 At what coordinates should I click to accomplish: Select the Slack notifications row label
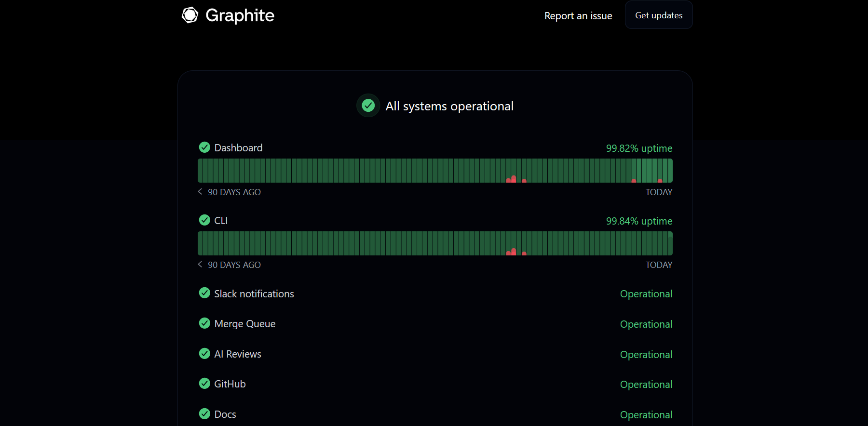pyautogui.click(x=254, y=294)
